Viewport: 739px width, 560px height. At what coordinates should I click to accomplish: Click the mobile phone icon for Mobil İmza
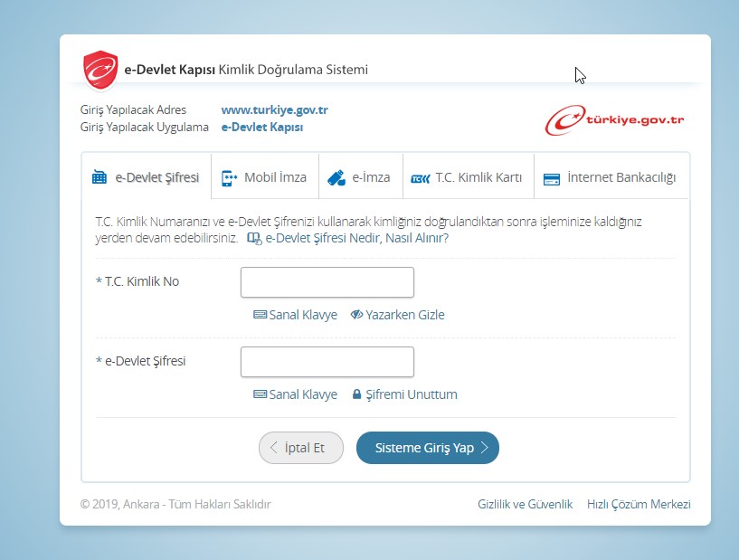228,178
